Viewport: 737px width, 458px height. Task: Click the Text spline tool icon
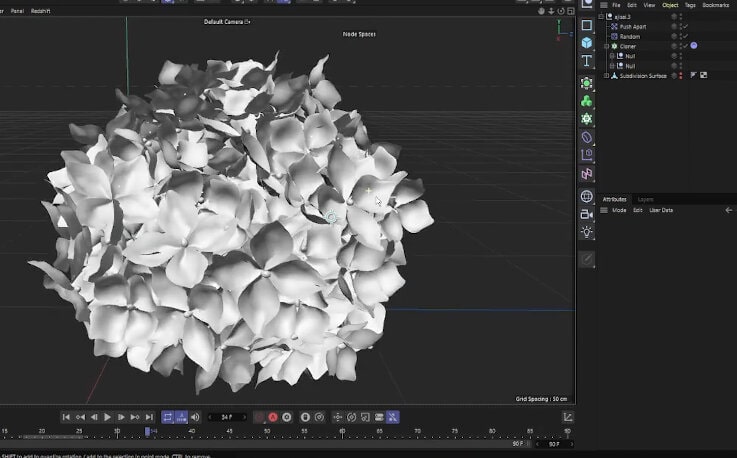coord(587,61)
